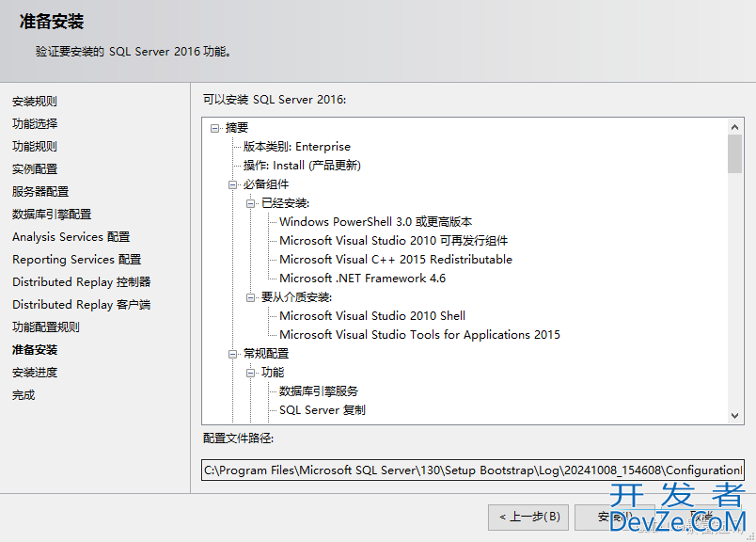756x542 pixels.
Task: Select the 必备组件 label
Action: click(x=266, y=184)
